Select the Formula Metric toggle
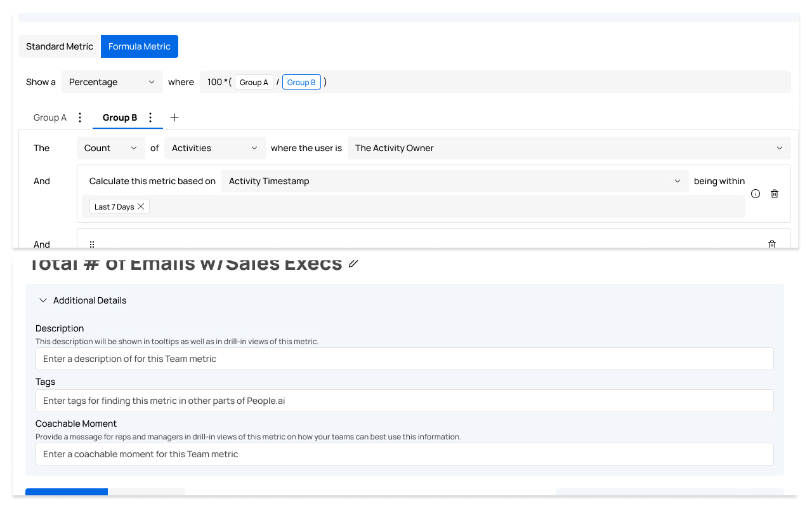The image size is (812, 508). 140,46
